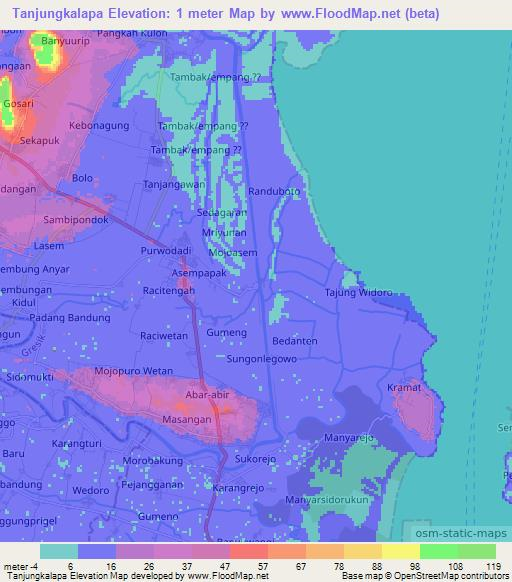512x582 pixels.
Task: Click the 'Pejangganan' label
Action: tap(152, 485)
